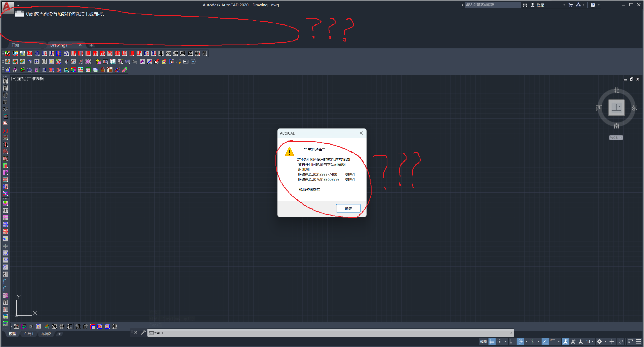This screenshot has height=347, width=644.
Task: Expand the snap mode dropdown arrow
Action: point(506,341)
